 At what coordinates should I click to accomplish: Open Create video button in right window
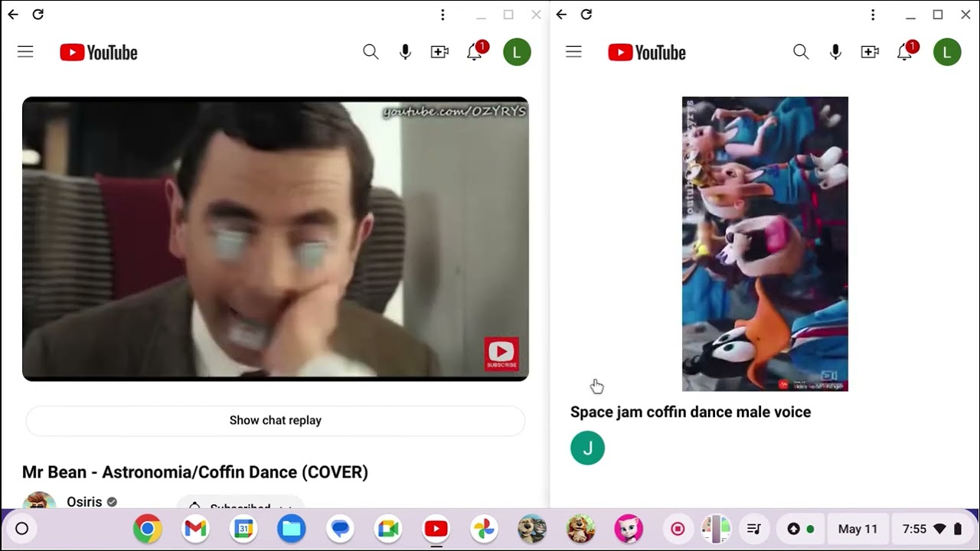point(870,52)
